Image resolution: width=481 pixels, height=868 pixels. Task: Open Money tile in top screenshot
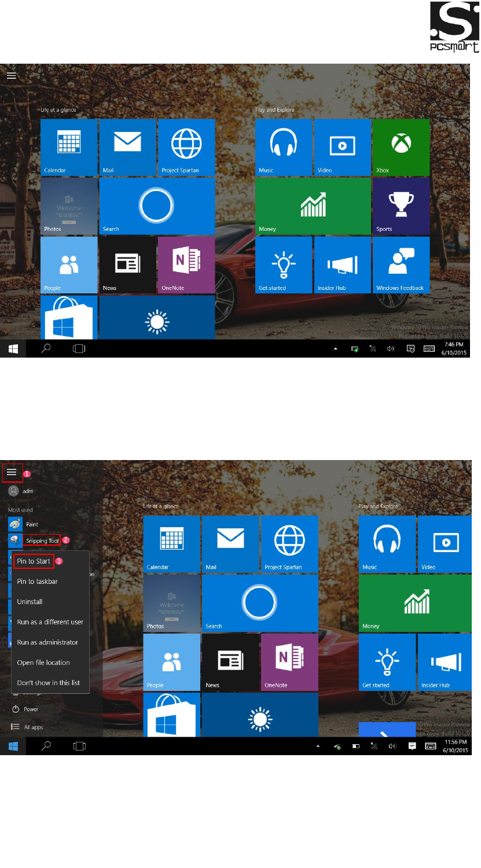tap(313, 205)
